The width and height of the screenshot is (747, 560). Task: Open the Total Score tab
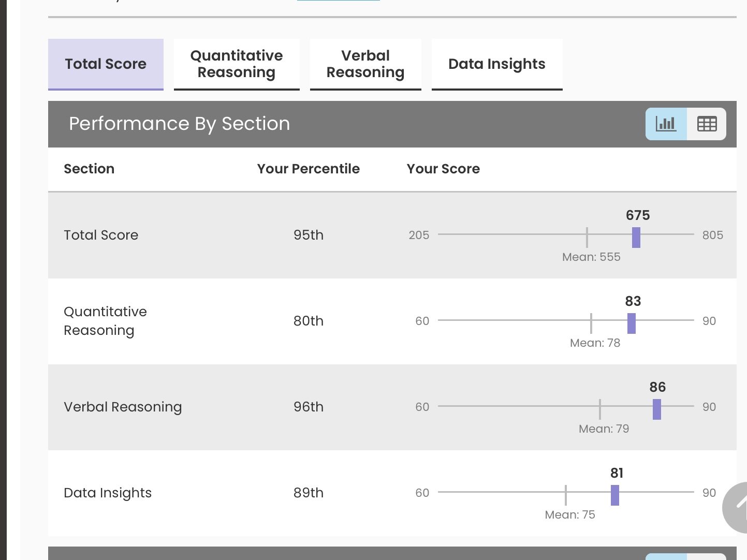(106, 64)
